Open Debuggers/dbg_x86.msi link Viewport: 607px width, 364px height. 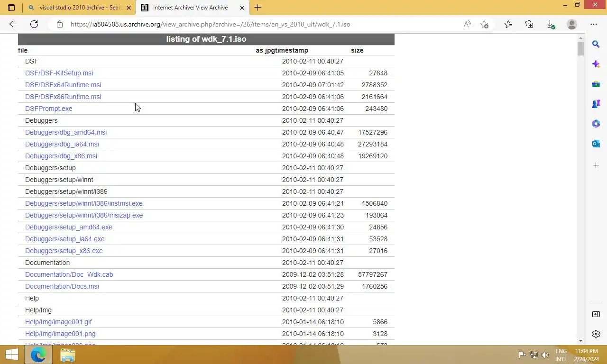pyautogui.click(x=61, y=156)
